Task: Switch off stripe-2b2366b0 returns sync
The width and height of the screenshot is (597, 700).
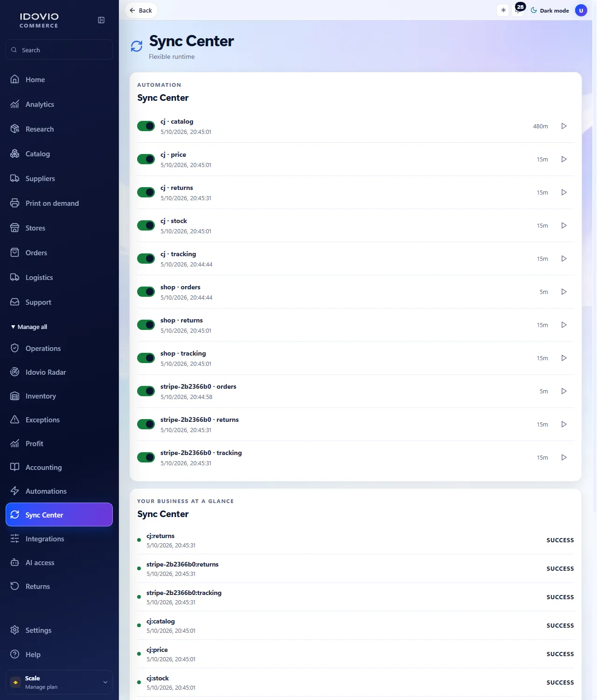Action: [146, 424]
